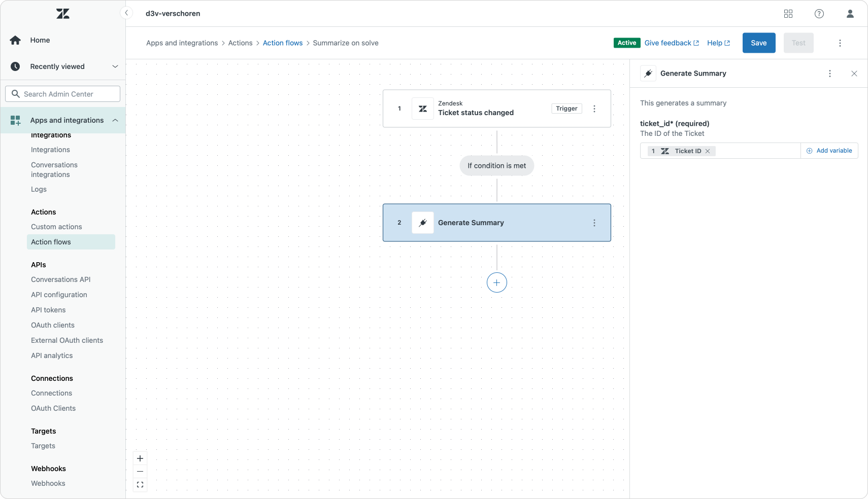Open the help question mark icon
868x499 pixels.
[819, 14]
